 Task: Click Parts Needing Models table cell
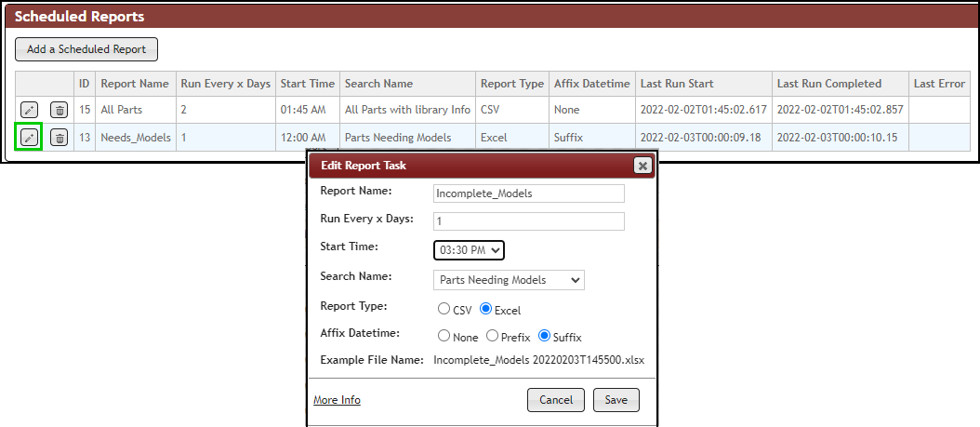point(407,138)
